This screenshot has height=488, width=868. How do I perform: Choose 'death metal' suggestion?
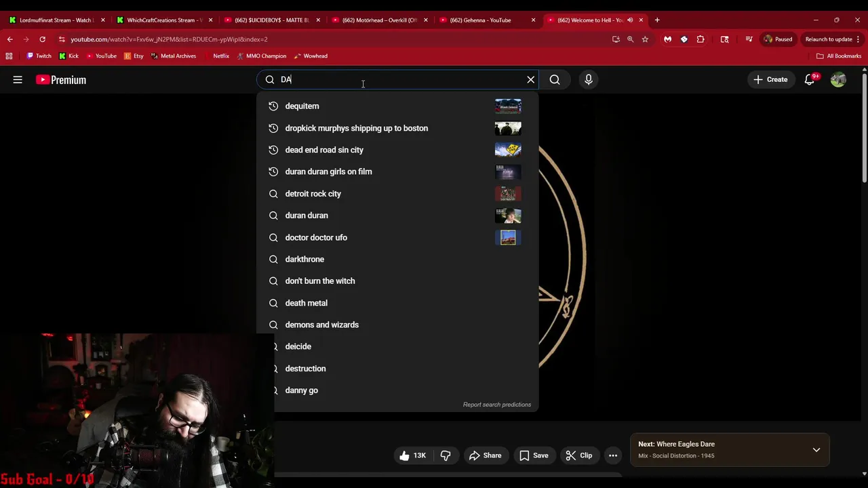(x=397, y=303)
